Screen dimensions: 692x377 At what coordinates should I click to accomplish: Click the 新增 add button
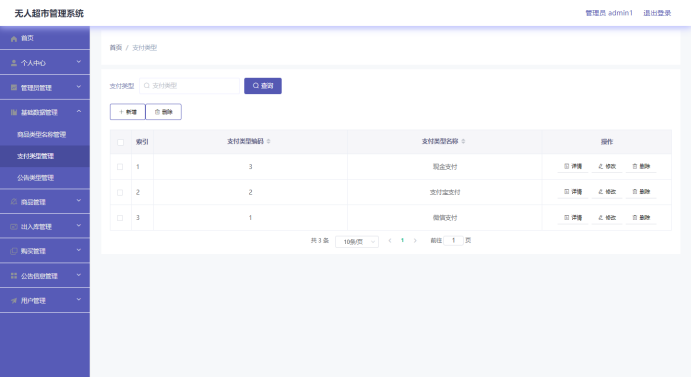128,112
